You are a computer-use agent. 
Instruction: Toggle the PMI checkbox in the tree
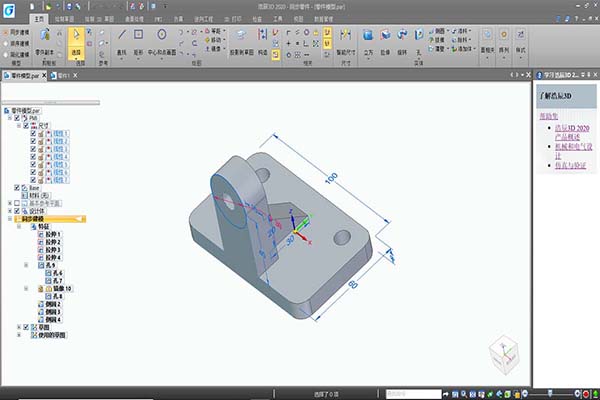coord(17,118)
